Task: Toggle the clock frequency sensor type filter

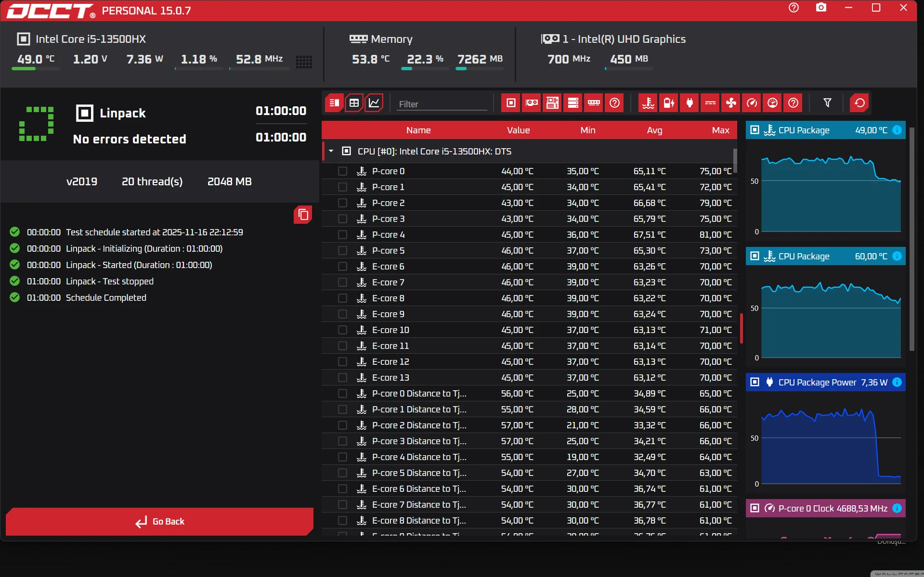Action: [752, 103]
